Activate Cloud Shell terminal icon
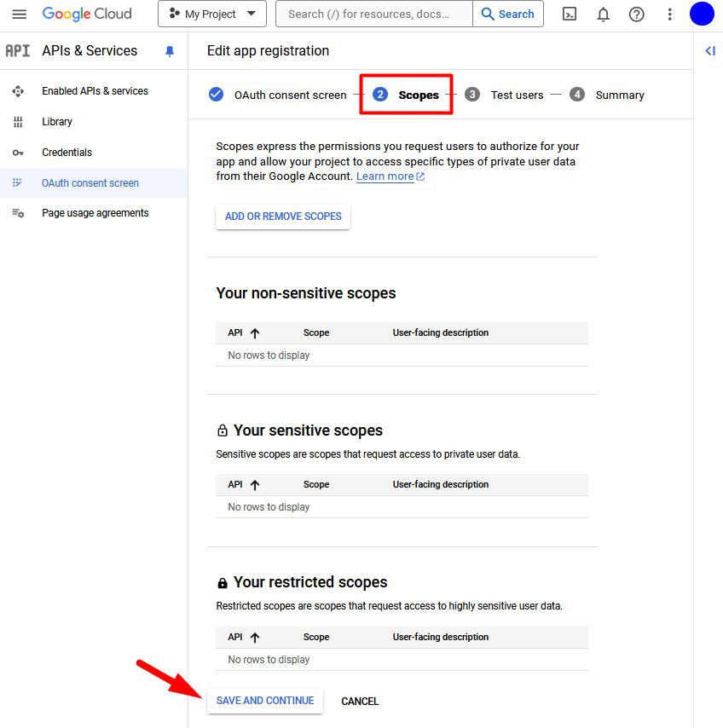 (570, 14)
